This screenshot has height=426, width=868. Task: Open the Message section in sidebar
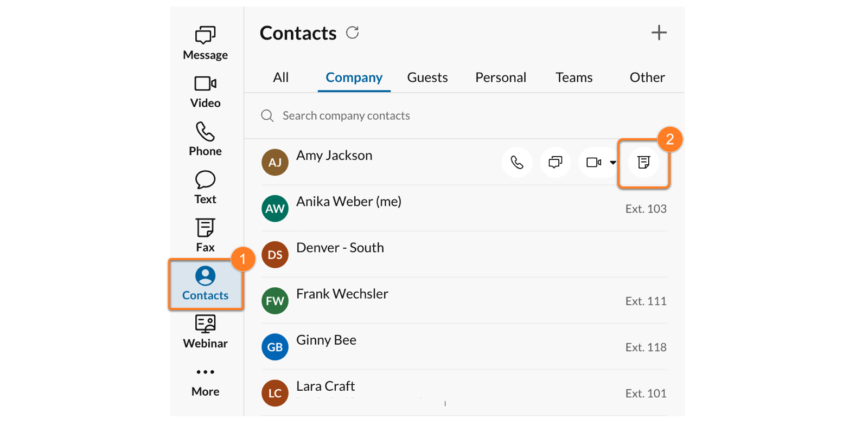tap(205, 43)
